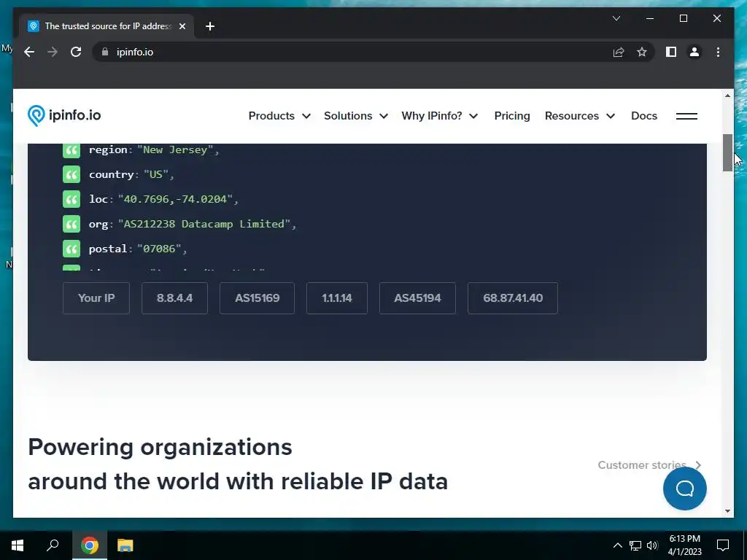Click the "US" country value
Viewport: 747px width, 560px height.
tap(156, 174)
